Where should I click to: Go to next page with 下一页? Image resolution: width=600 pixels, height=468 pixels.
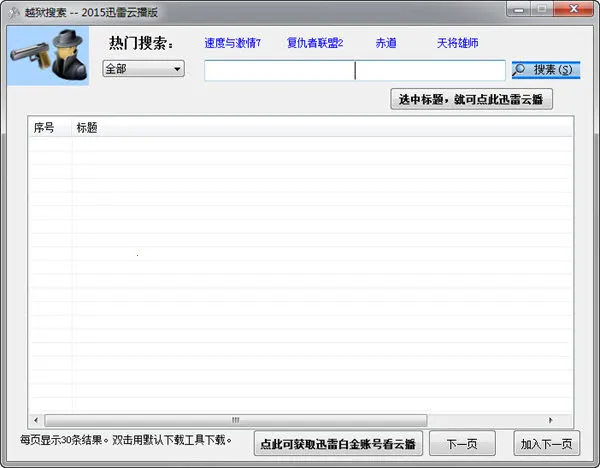[x=462, y=443]
